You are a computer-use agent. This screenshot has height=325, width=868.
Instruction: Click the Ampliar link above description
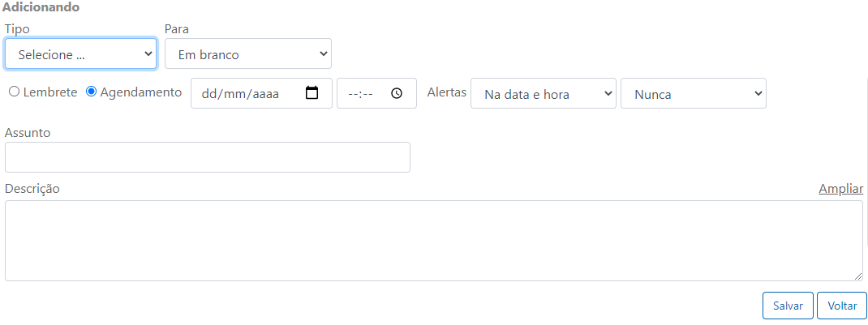841,189
